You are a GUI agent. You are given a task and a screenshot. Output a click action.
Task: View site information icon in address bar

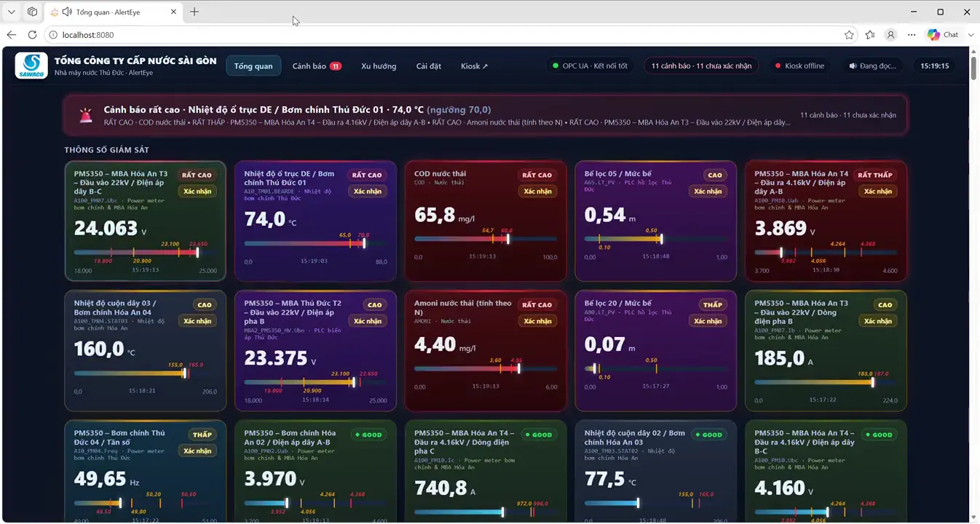[x=53, y=35]
